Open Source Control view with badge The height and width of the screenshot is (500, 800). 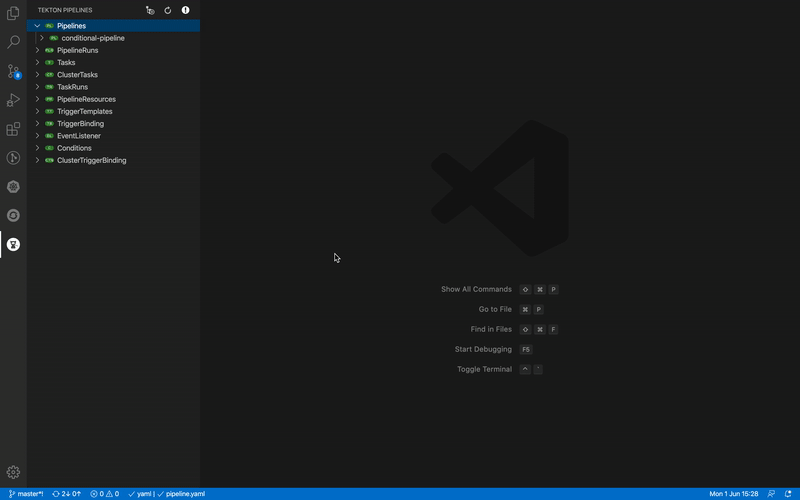click(13, 71)
